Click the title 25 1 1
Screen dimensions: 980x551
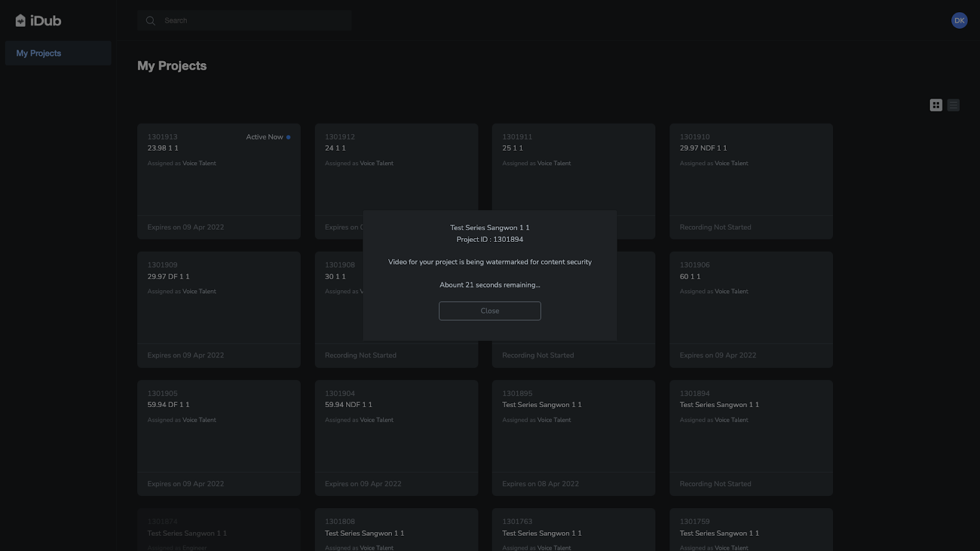click(x=513, y=148)
